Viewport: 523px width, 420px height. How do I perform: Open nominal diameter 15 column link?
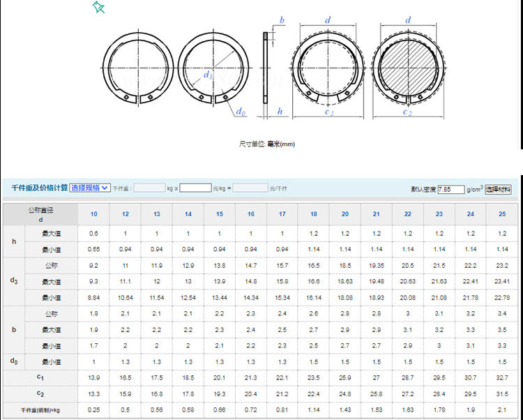pyautogui.click(x=220, y=214)
